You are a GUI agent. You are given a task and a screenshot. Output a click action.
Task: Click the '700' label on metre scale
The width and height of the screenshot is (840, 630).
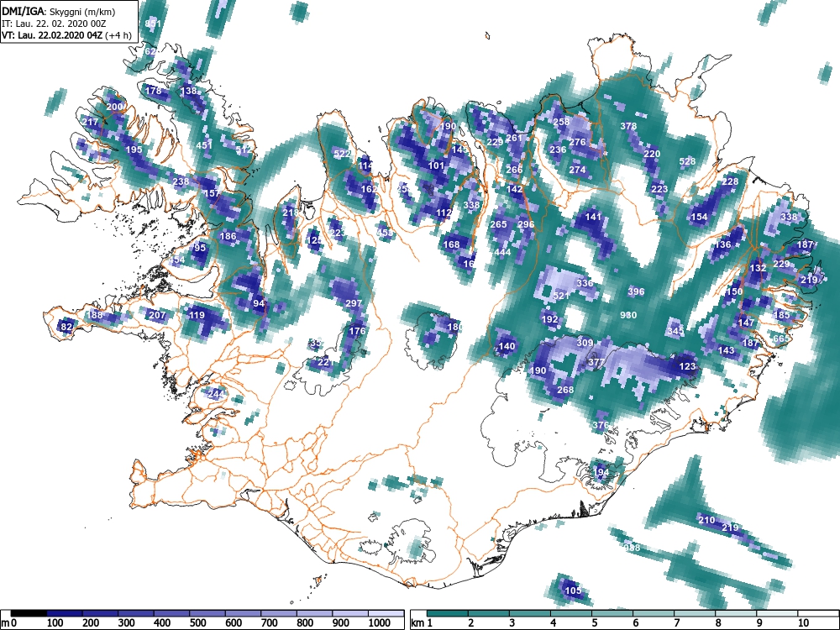(x=270, y=623)
